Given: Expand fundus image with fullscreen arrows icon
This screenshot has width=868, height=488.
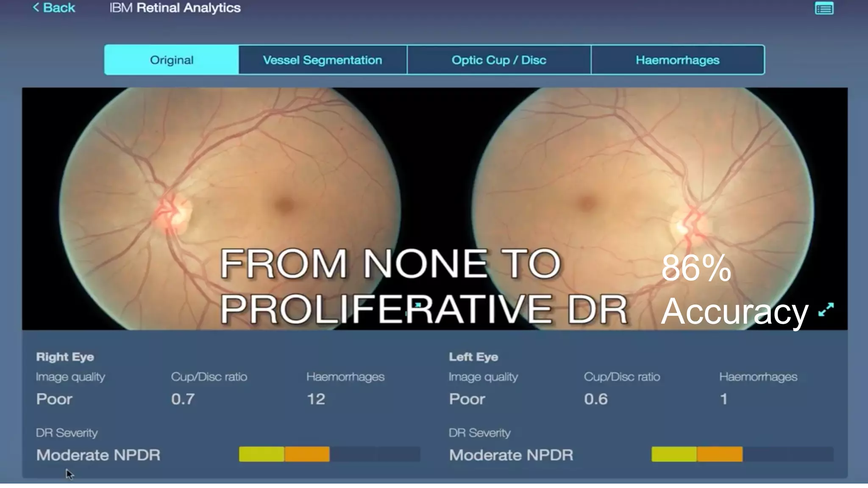Looking at the screenshot, I should [x=826, y=310].
